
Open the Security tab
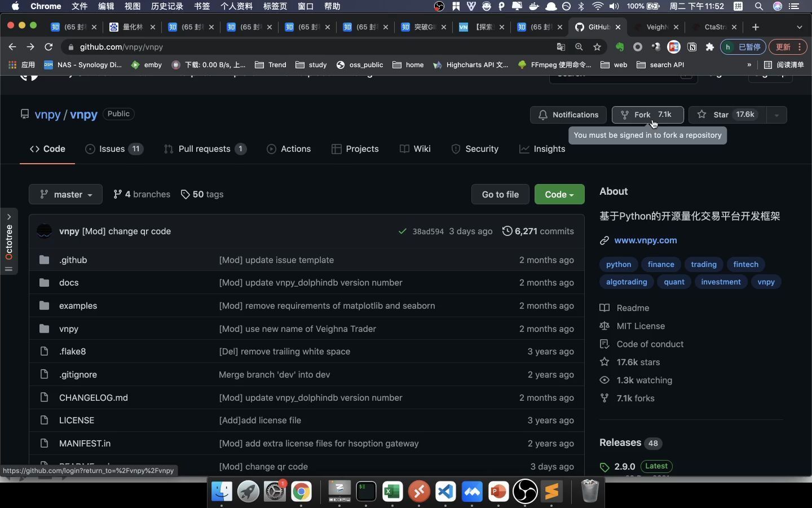click(x=475, y=149)
